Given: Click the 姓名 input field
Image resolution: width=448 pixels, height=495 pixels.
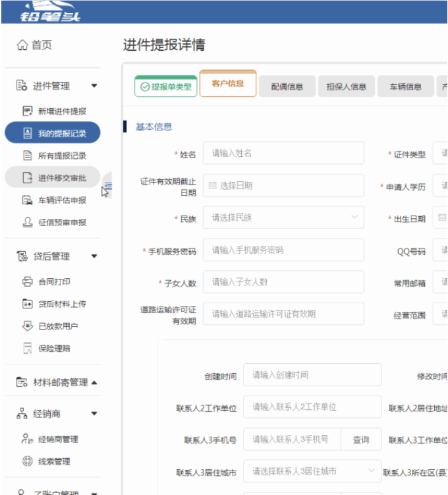Looking at the screenshot, I should tap(283, 153).
